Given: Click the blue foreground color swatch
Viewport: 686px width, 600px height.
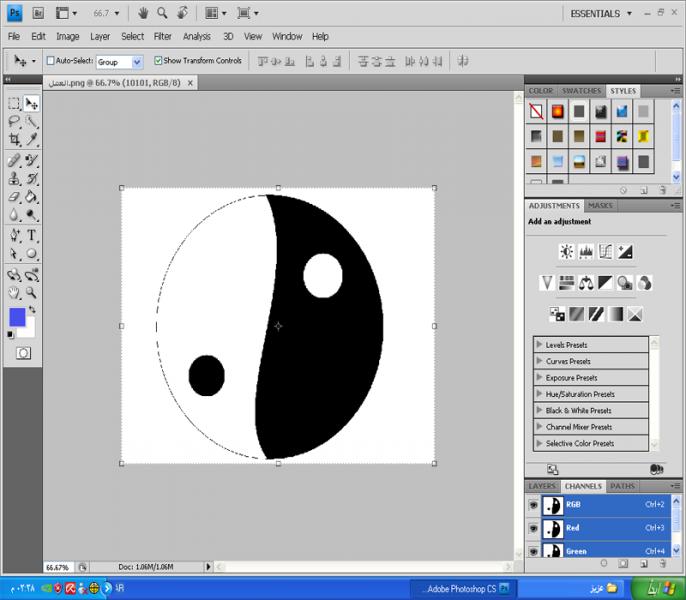Looking at the screenshot, I should coord(17,317).
